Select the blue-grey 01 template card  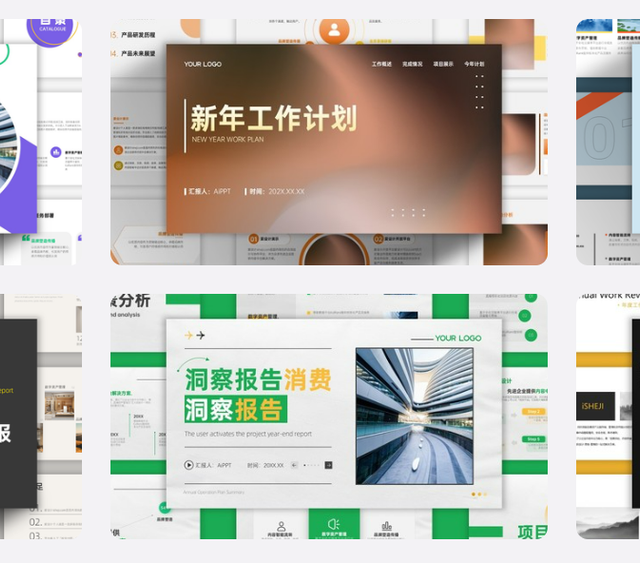pos(608,142)
